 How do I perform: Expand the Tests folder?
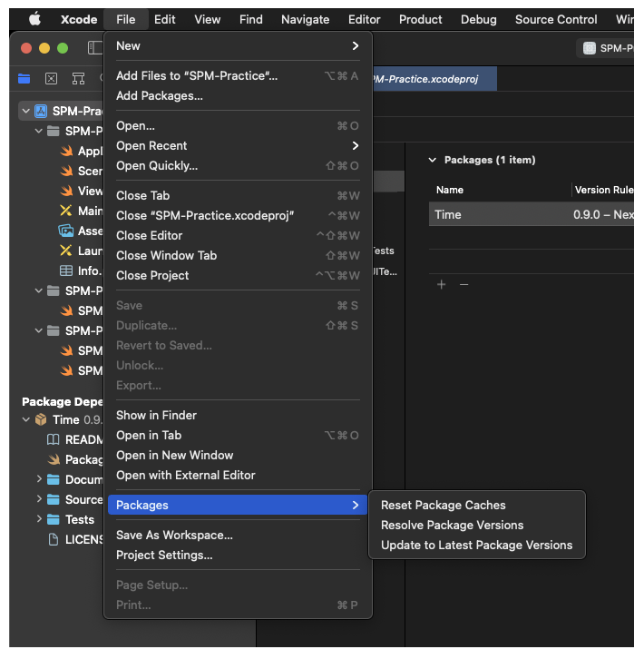(x=39, y=519)
